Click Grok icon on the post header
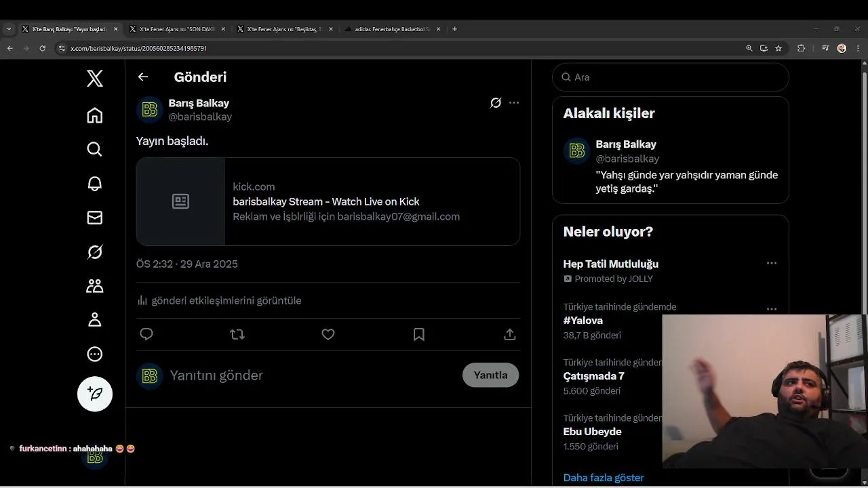Viewport: 868px width, 488px height. [496, 103]
